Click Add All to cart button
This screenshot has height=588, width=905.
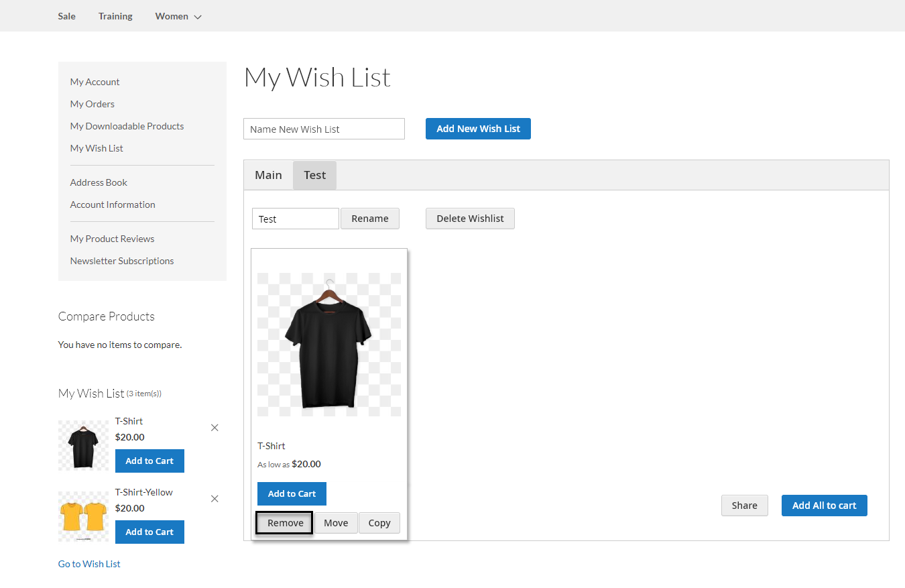pos(824,506)
